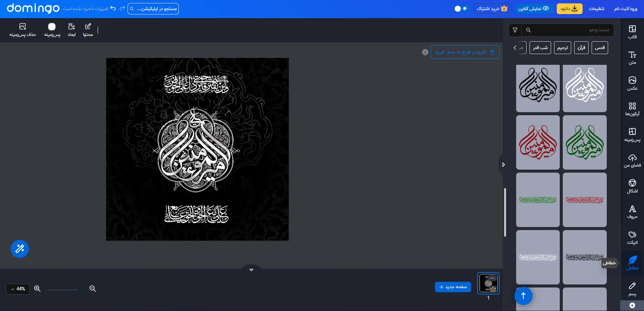Insert the green calligraphy emblem thumbnail
The height and width of the screenshot is (311, 644).
585,142
